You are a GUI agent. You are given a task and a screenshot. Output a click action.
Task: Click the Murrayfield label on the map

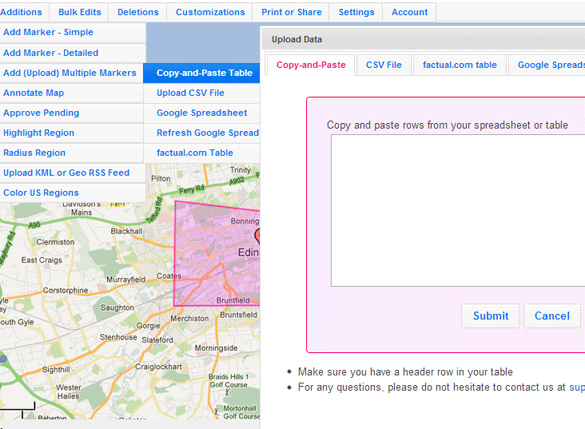click(126, 279)
